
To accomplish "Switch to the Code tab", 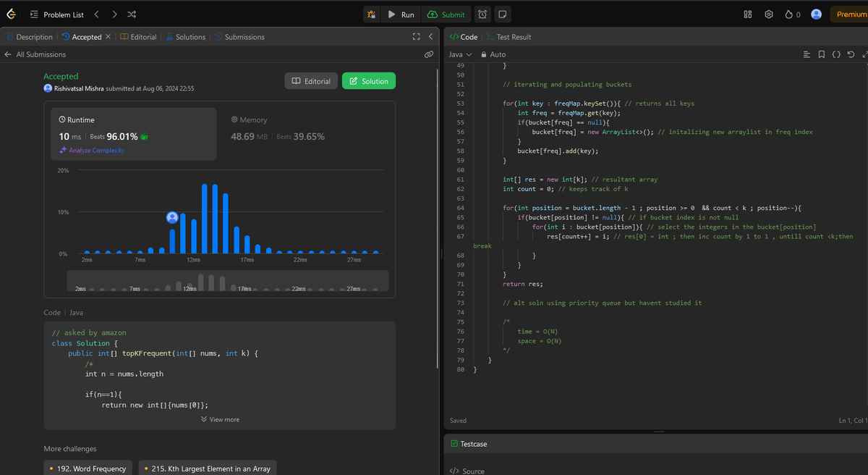I will (464, 37).
